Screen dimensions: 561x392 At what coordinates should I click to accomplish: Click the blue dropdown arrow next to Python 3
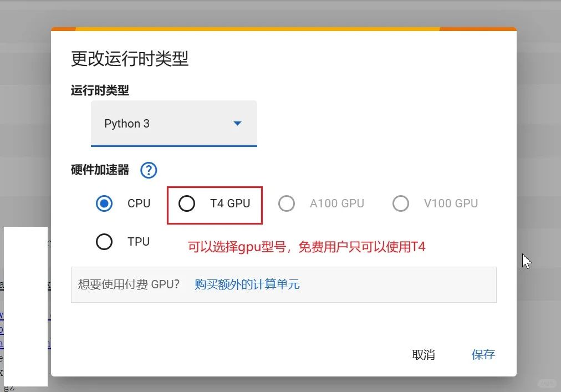pyautogui.click(x=237, y=124)
